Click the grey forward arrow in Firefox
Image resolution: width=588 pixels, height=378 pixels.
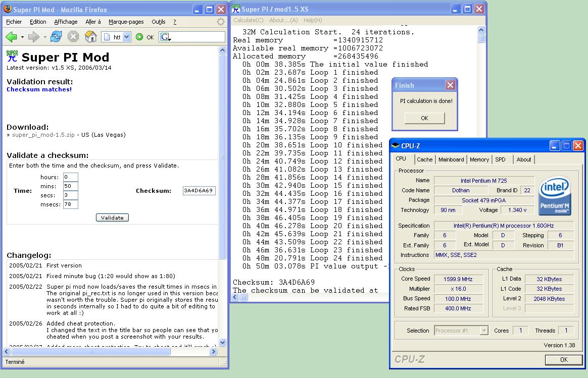click(x=34, y=37)
